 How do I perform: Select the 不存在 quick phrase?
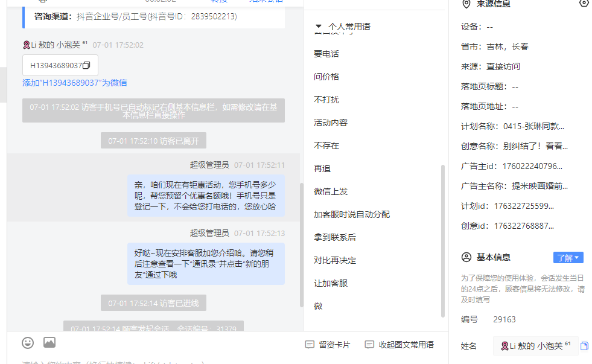pyautogui.click(x=326, y=145)
